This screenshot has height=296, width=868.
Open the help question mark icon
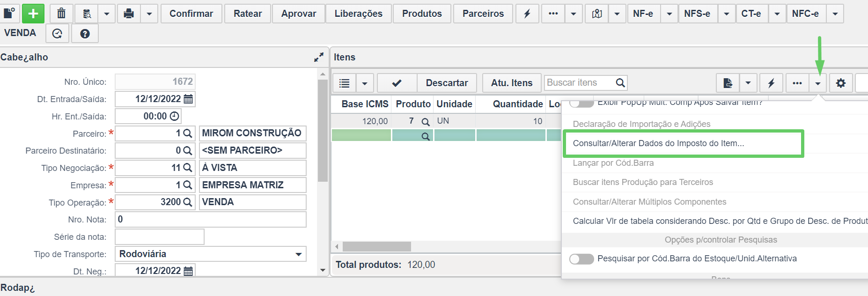85,34
